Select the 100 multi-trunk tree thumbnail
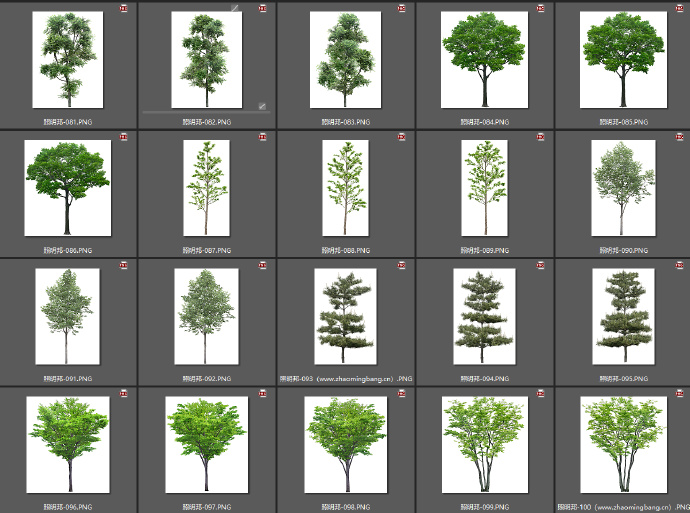Screen dimensions: 690x513 coord(623,445)
